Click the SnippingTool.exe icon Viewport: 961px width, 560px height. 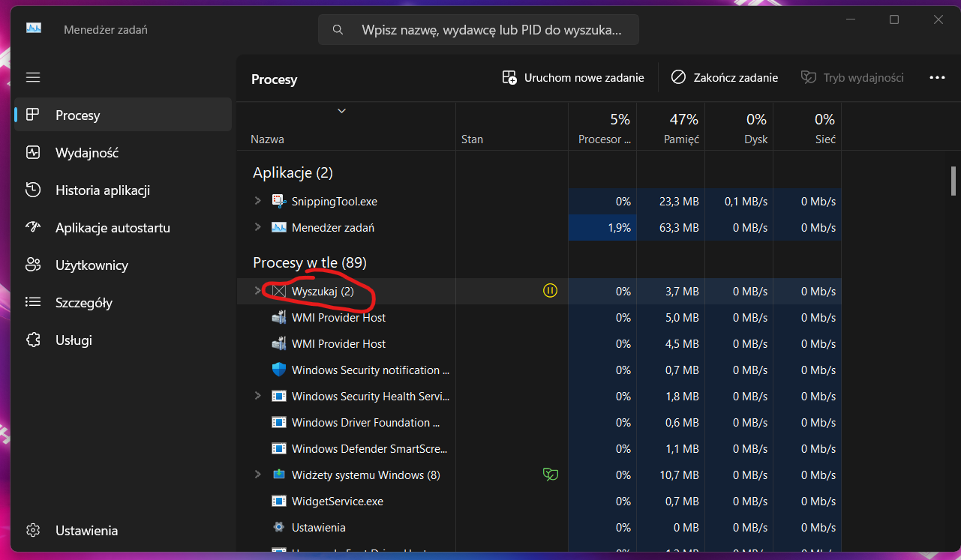click(x=279, y=201)
